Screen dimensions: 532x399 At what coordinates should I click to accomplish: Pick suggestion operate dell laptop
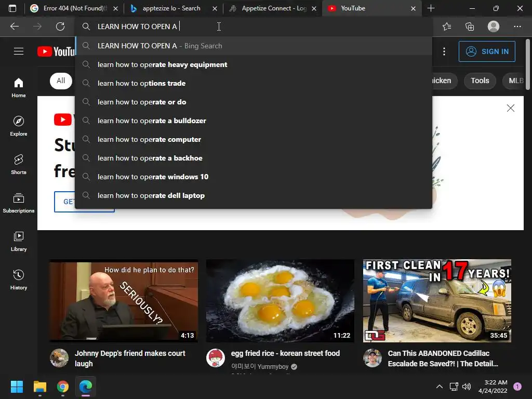(x=254, y=195)
